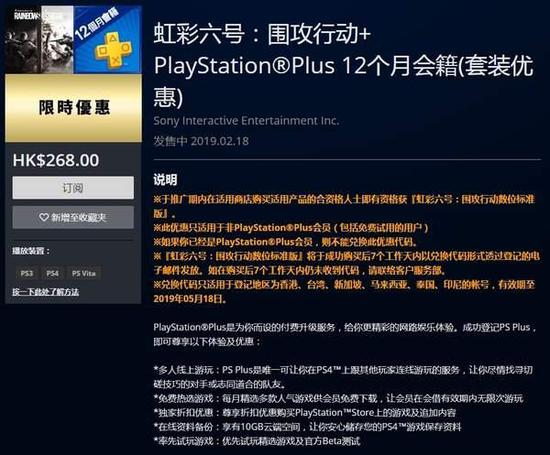
Task: Click the 播放装置 label
Action: tap(31, 251)
